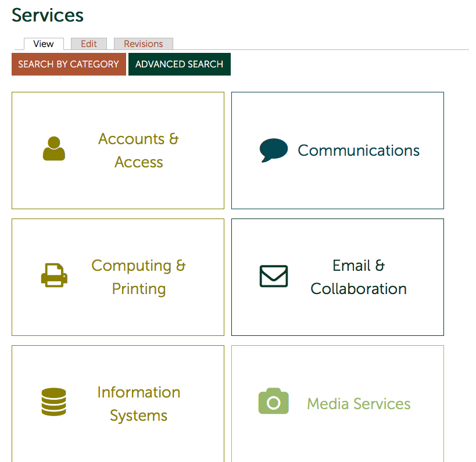The width and height of the screenshot is (476, 462).
Task: Click the database stack icon
Action: coord(54,402)
